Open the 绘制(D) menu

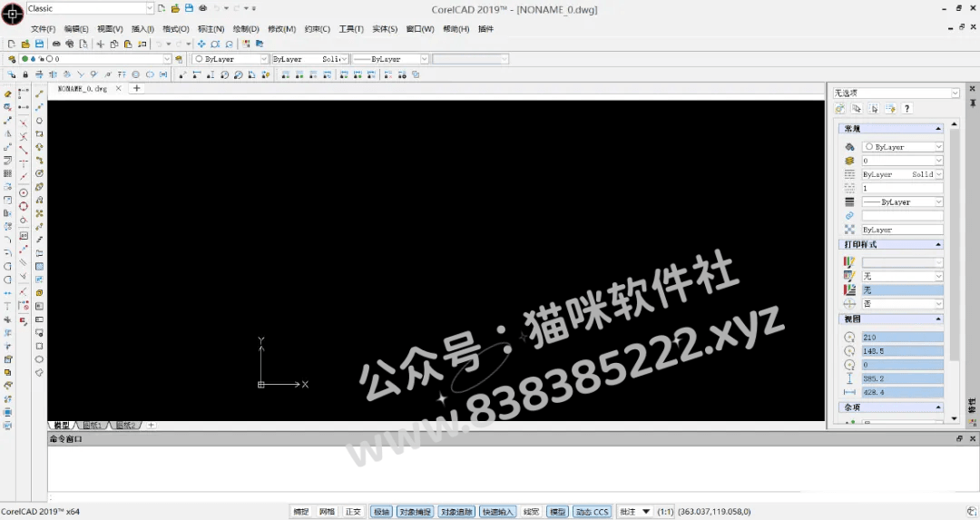246,29
